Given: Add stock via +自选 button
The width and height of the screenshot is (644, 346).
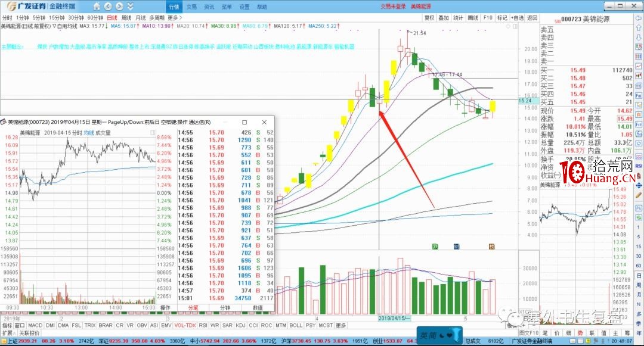Looking at the screenshot, I should click(518, 18).
